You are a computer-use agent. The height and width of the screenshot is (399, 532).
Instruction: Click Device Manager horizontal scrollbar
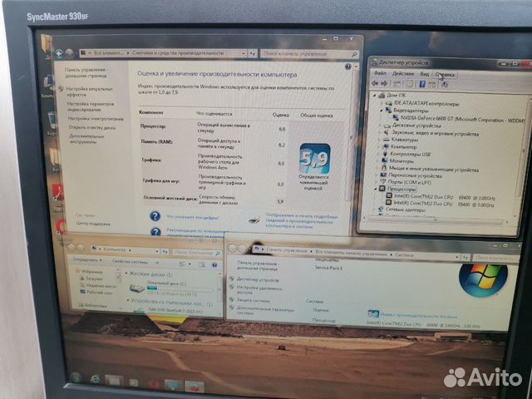[436, 220]
